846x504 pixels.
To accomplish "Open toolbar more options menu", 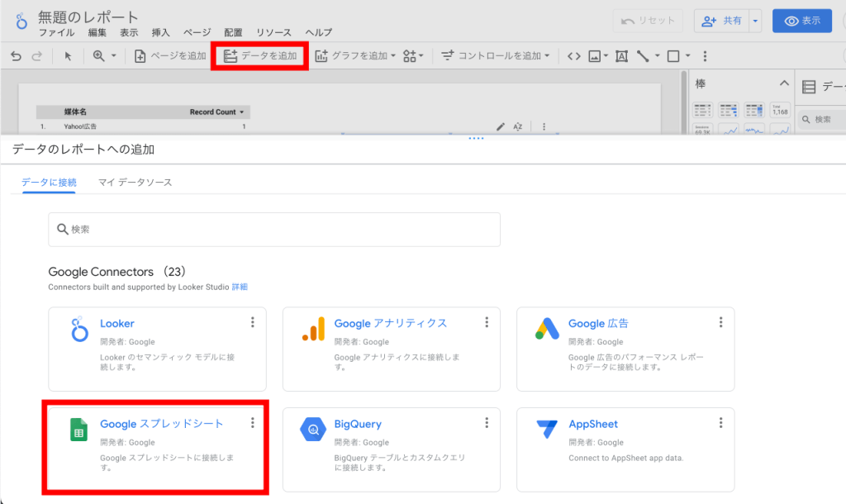I will click(705, 56).
